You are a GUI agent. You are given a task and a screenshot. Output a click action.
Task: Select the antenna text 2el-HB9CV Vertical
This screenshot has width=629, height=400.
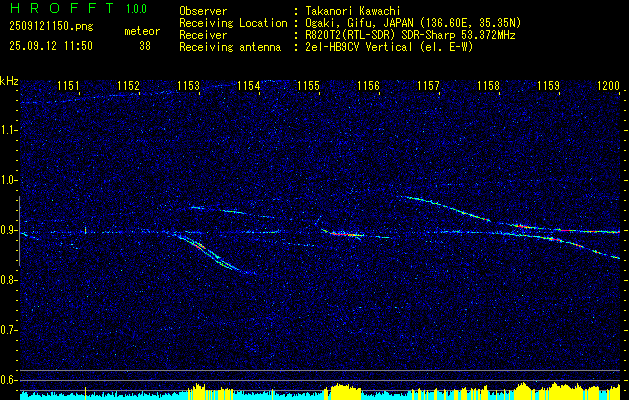359,47
